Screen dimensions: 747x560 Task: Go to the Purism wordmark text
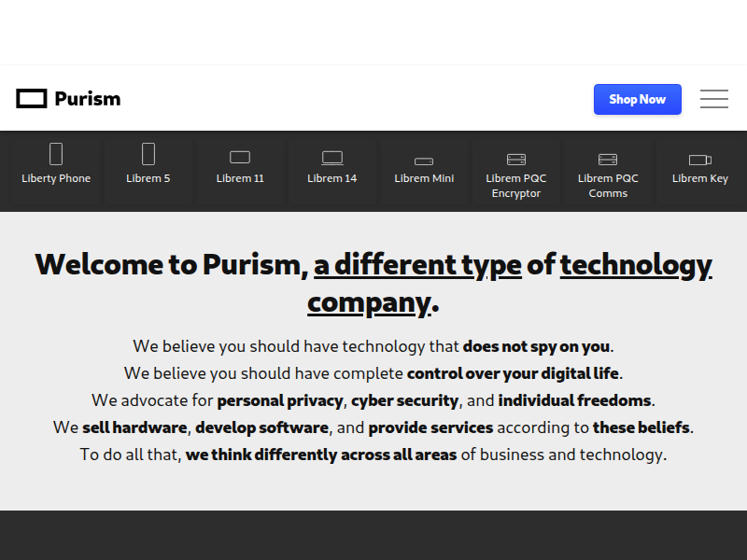88,99
